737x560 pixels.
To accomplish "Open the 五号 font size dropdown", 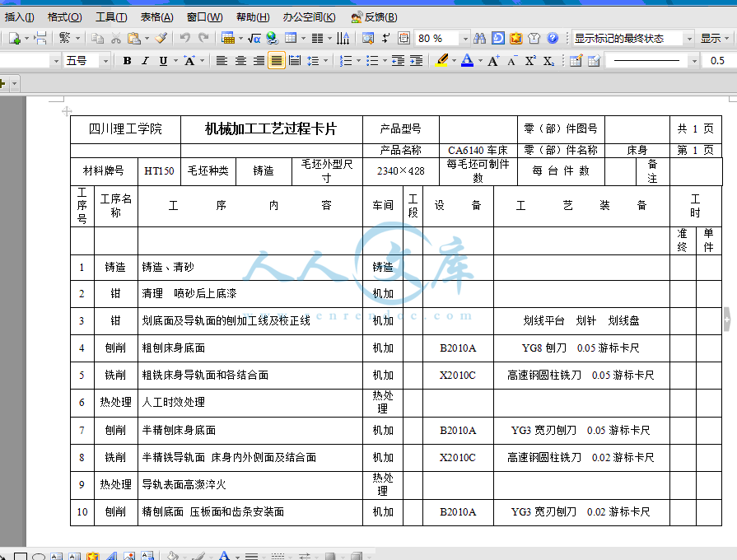I will 105,61.
